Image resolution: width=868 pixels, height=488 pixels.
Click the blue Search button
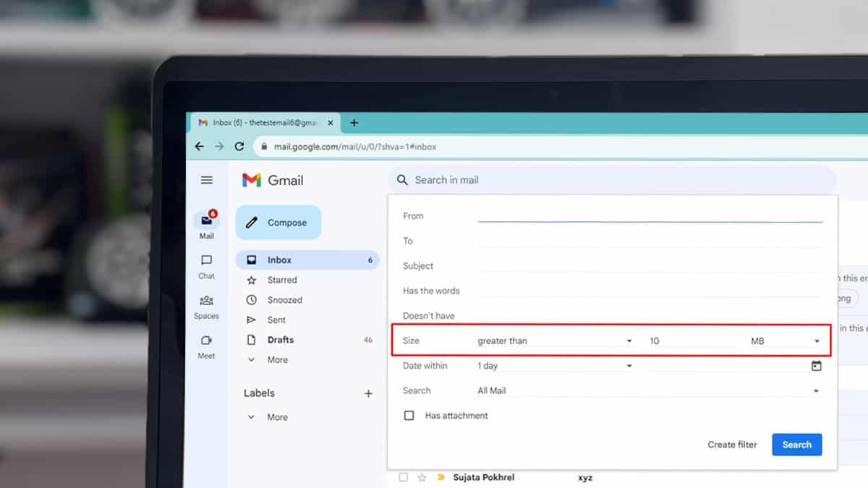796,445
